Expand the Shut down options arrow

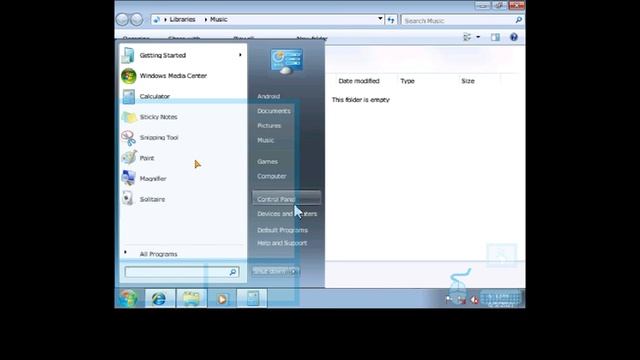coord(295,271)
